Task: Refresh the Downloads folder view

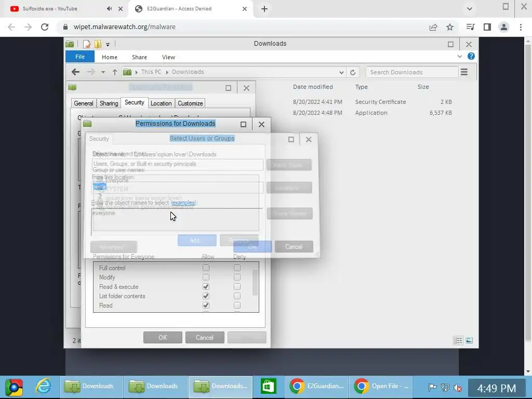Action: pyautogui.click(x=353, y=72)
